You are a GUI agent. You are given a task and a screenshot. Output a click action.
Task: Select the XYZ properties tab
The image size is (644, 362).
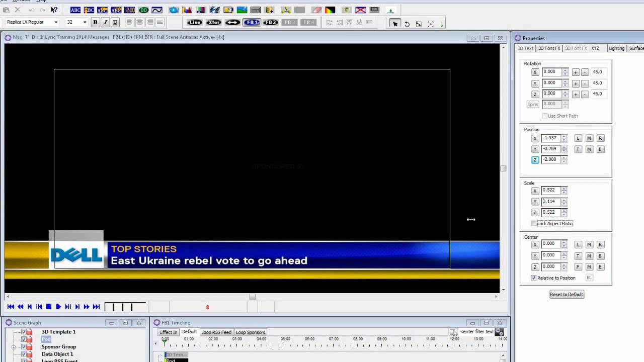(595, 48)
